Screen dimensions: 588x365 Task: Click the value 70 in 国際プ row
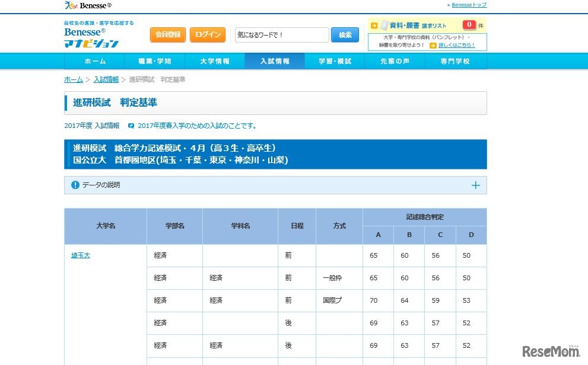(373, 300)
